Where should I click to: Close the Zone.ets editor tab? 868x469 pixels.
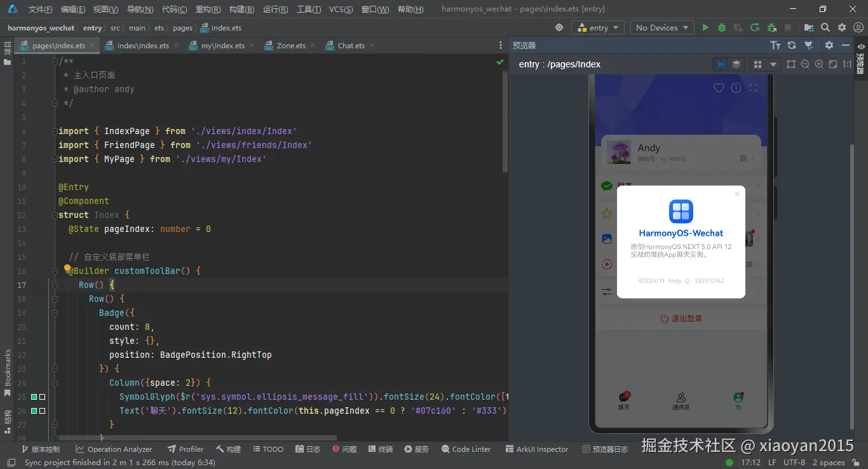pyautogui.click(x=312, y=46)
